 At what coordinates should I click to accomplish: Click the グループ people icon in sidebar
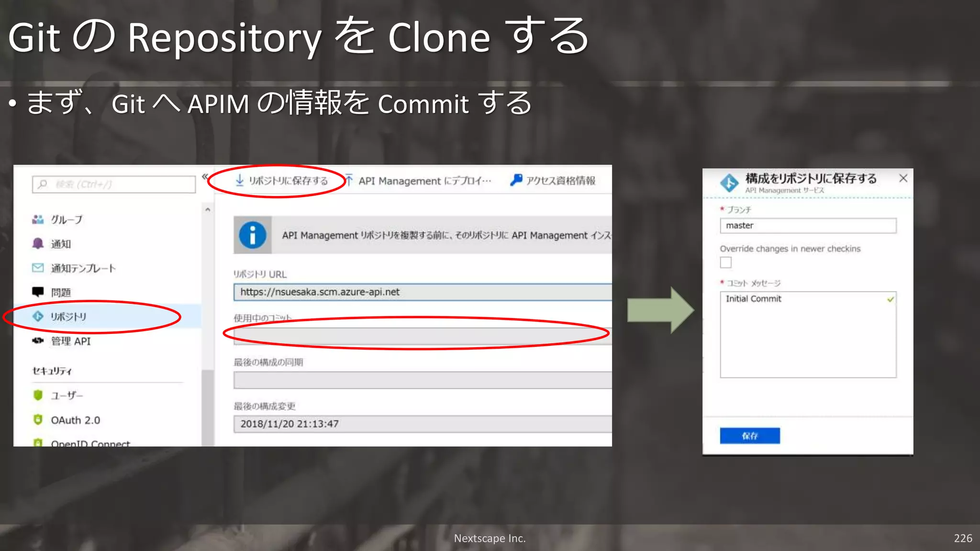pyautogui.click(x=38, y=219)
